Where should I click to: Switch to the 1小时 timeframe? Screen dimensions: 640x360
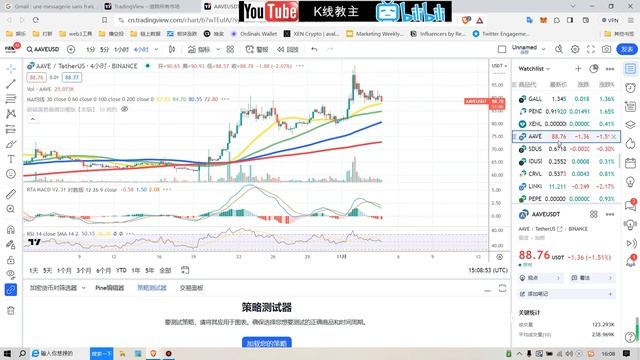121,49
